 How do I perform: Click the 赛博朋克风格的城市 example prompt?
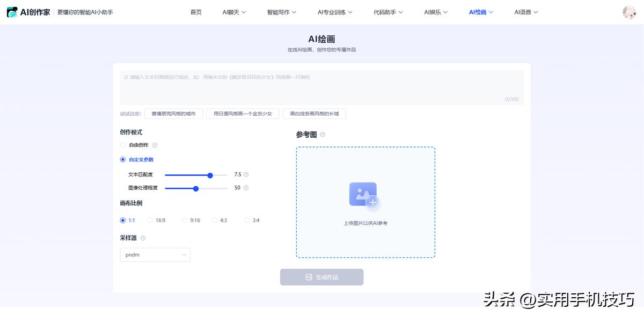coord(173,113)
